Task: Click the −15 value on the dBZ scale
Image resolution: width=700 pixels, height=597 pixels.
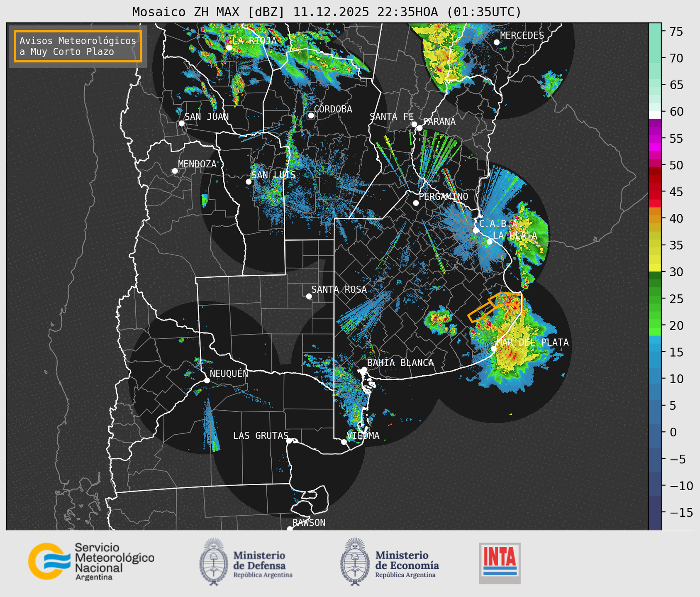Action: pyautogui.click(x=681, y=512)
